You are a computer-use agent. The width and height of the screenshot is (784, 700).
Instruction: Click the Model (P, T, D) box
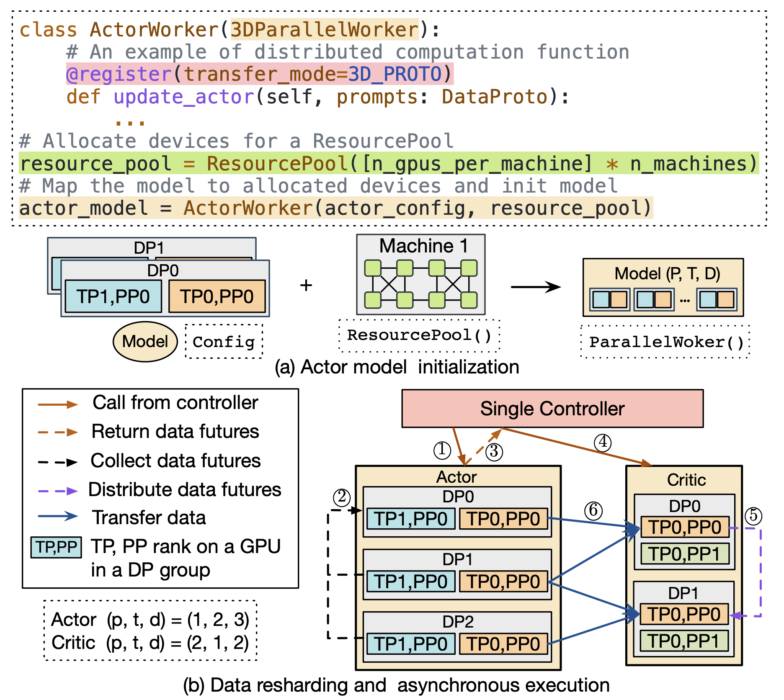[x=663, y=288]
